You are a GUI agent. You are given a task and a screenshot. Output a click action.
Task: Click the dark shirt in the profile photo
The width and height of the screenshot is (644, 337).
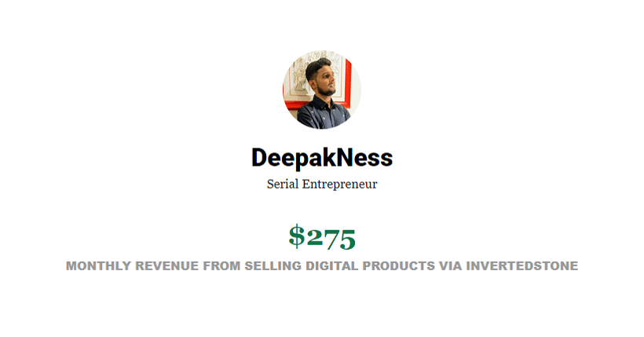[324, 112]
